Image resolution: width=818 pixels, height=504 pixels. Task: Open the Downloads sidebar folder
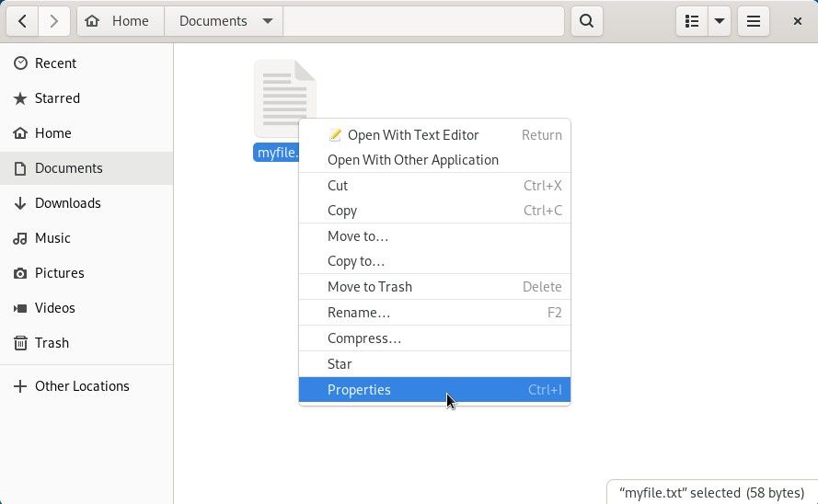click(67, 203)
